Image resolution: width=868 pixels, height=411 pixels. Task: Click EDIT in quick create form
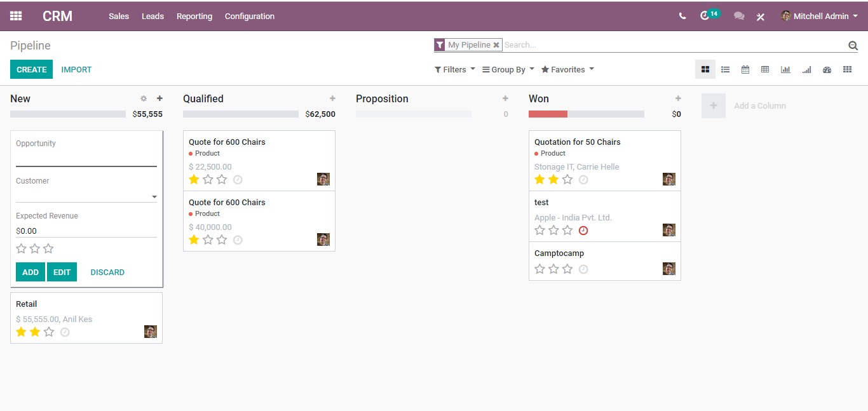(x=62, y=272)
